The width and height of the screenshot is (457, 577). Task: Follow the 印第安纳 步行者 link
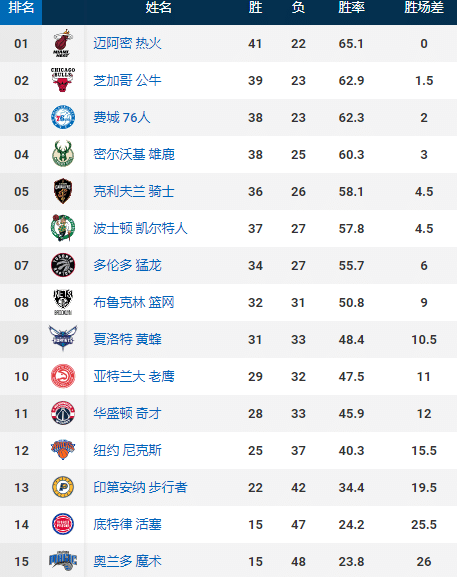[x=140, y=487]
